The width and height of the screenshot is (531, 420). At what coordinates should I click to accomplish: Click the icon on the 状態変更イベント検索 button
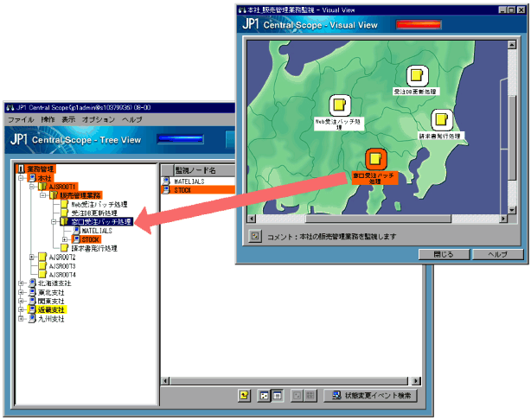coord(336,395)
